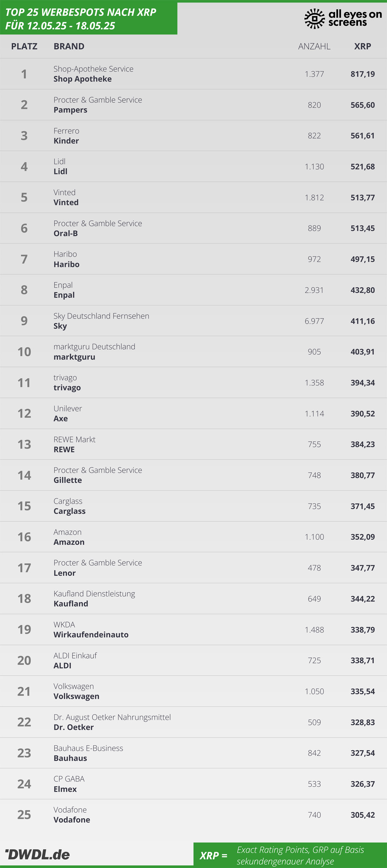Click the ANZAHL column header
This screenshot has height=868, width=387.
pos(314,46)
